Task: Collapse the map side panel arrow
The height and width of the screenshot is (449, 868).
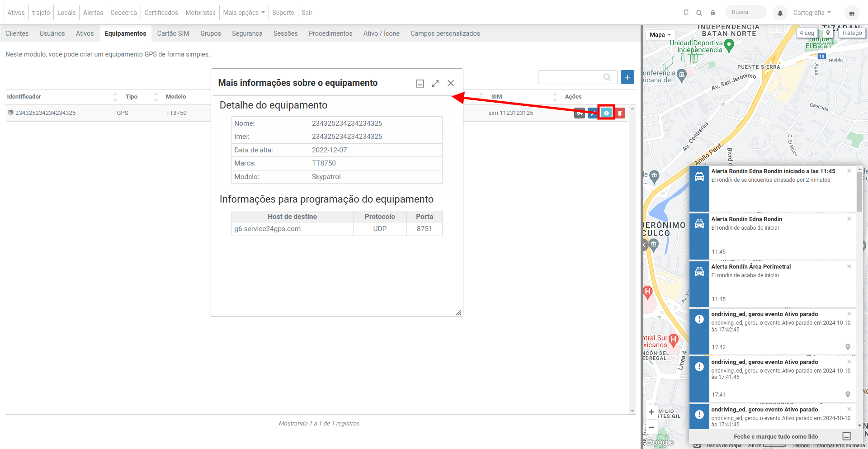Action: pos(644,246)
